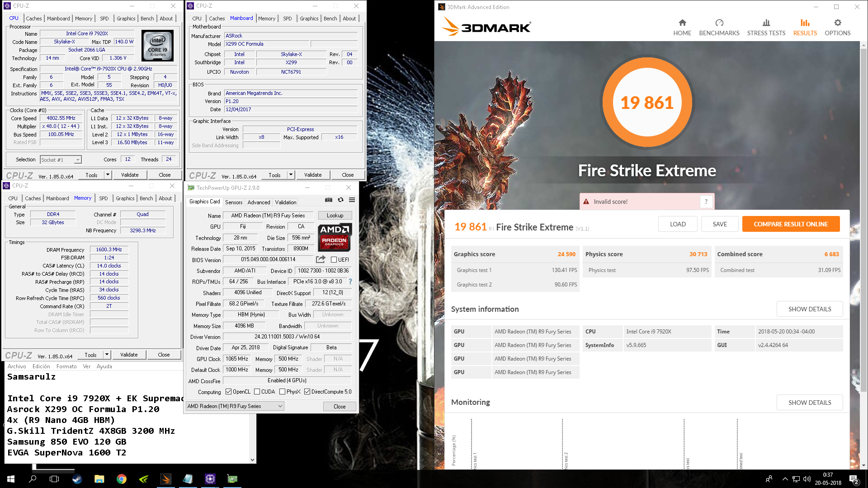The height and width of the screenshot is (488, 868).
Task: Click the BIOS Version field in GPU-Z
Action: coord(268,260)
